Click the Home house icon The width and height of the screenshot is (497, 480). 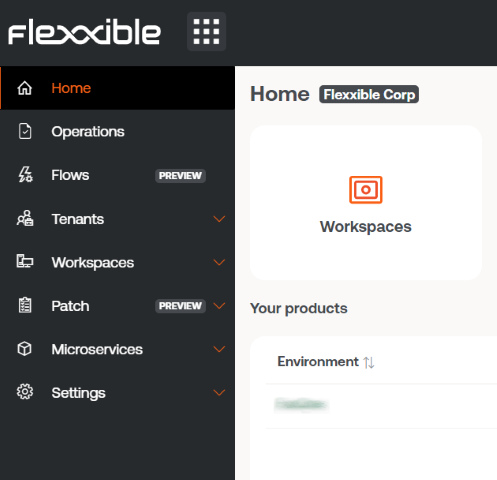pyautogui.click(x=25, y=88)
